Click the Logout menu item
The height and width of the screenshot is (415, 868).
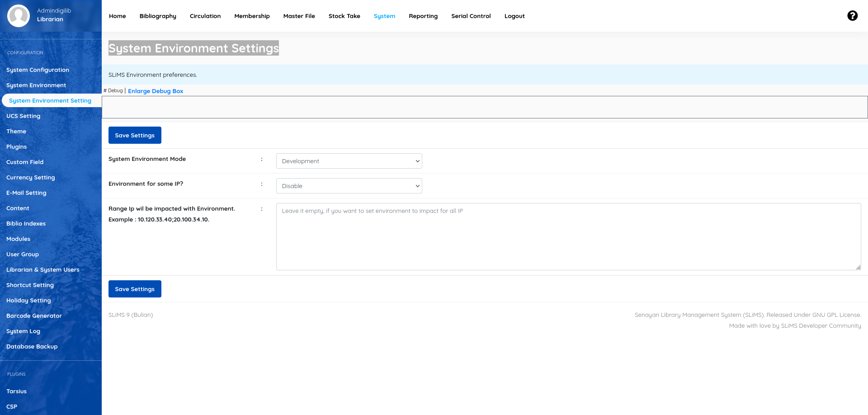(514, 16)
